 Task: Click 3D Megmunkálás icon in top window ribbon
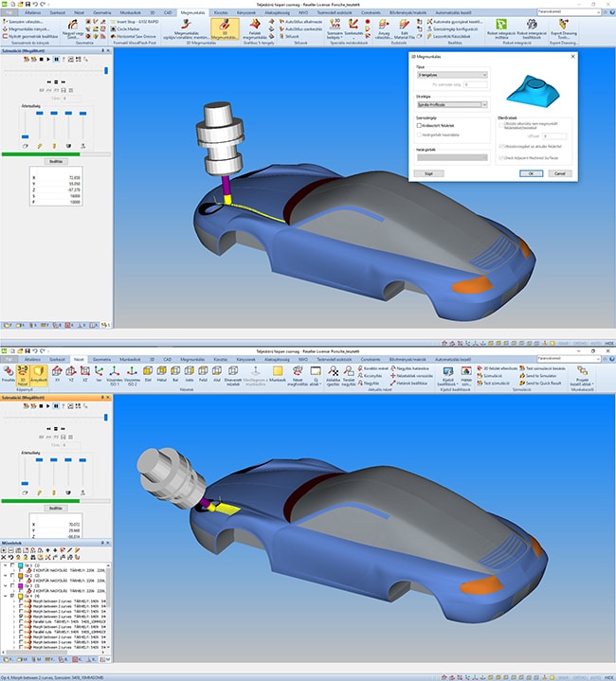click(225, 29)
